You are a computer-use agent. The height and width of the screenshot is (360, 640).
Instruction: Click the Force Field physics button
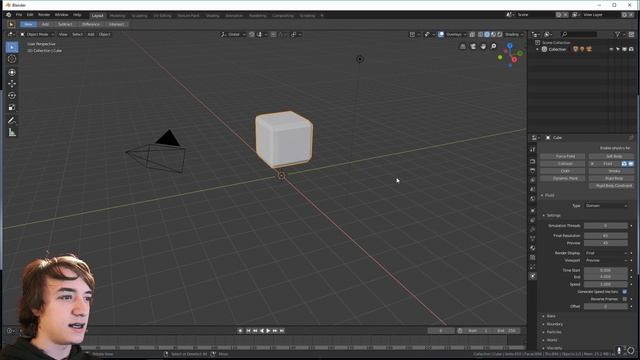(x=563, y=156)
